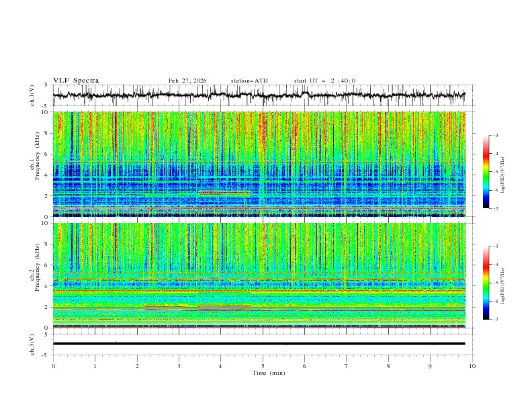Viewport: 532px width, 411px height.
Task: Click the '10' tick on the Time axis
Action: 472,366
